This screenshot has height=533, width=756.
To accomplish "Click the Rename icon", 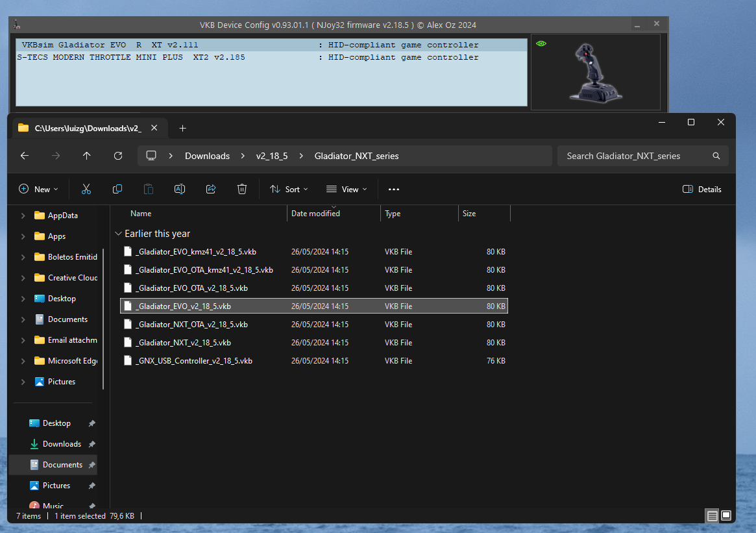I will [x=180, y=189].
